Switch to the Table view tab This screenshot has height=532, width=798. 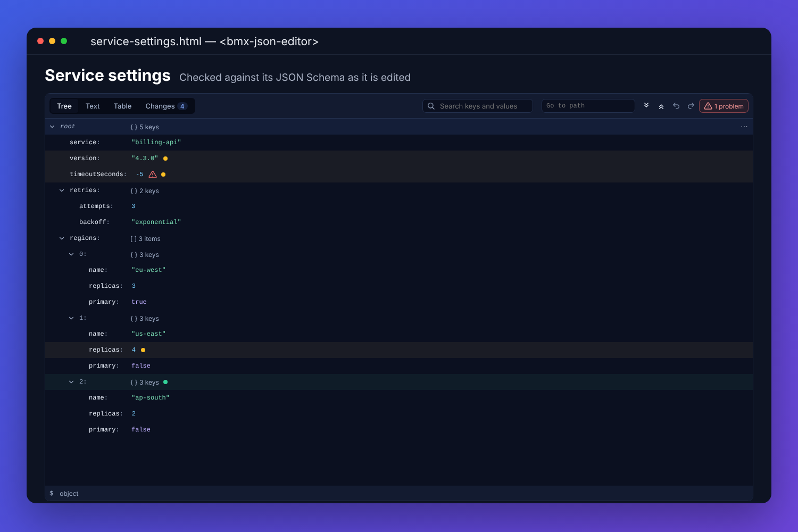(122, 106)
